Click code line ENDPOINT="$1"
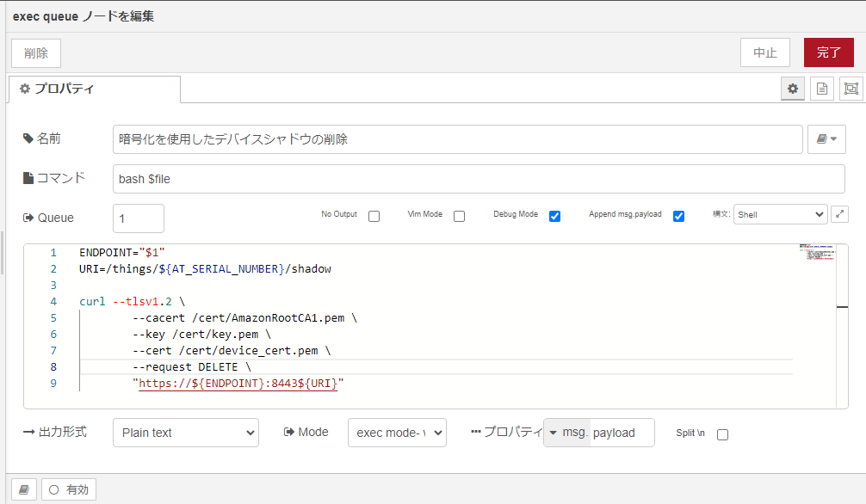 click(x=122, y=252)
